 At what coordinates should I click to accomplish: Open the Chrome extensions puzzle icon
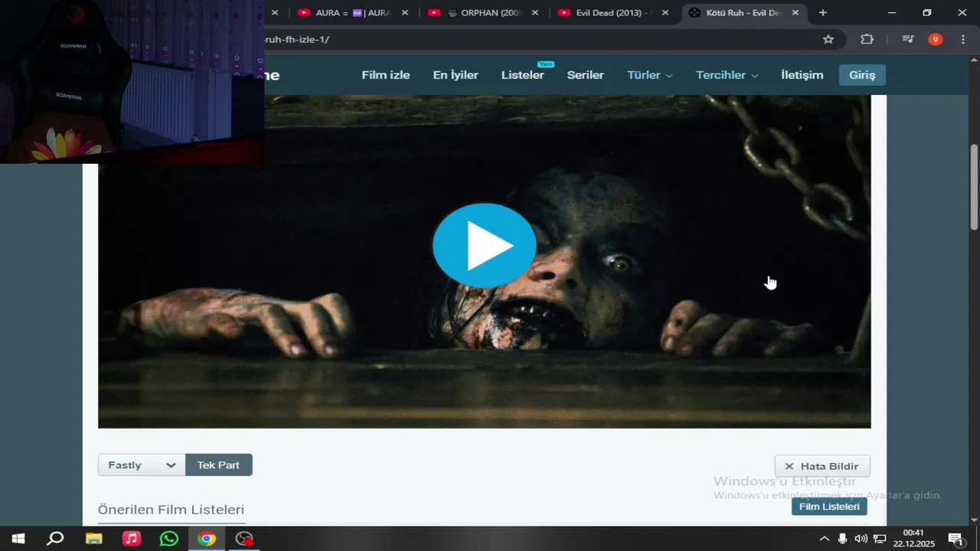click(x=867, y=39)
